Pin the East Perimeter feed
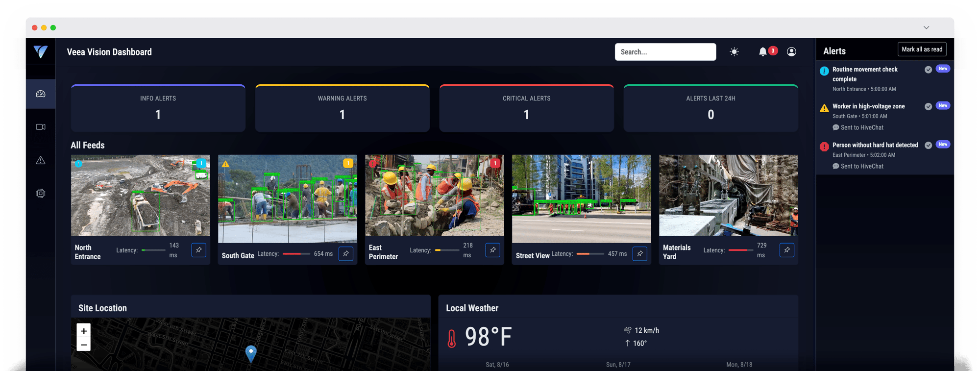 493,250
